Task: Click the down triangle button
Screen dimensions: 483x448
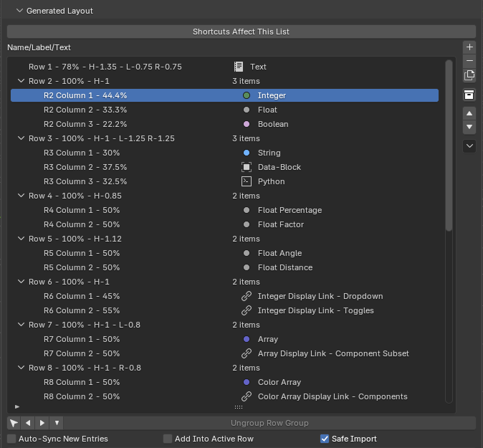Action: (x=57, y=423)
